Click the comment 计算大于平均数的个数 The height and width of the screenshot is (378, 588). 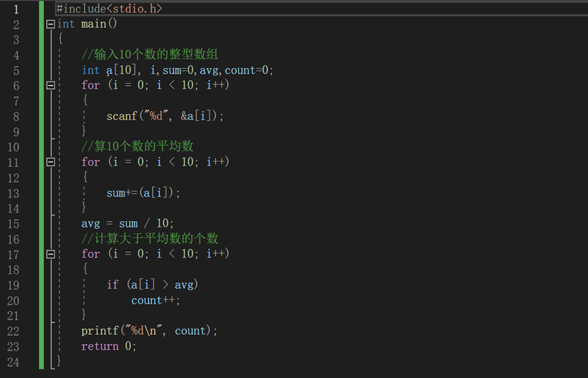(150, 239)
